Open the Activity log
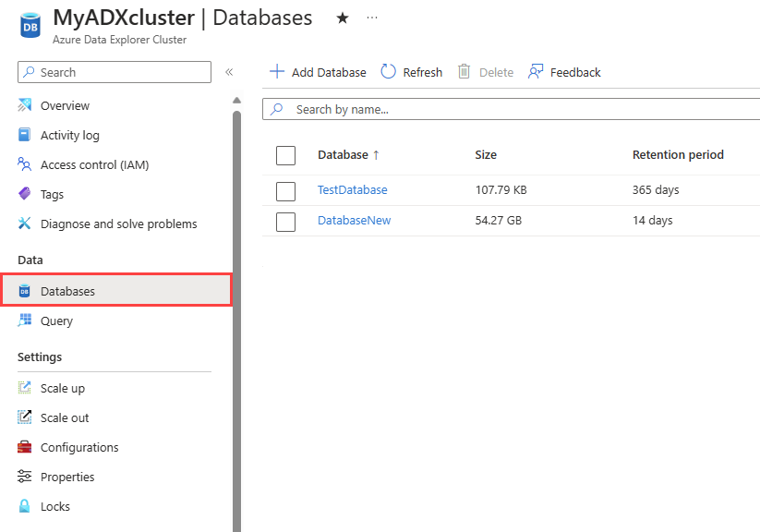The width and height of the screenshot is (760, 532). pos(68,135)
